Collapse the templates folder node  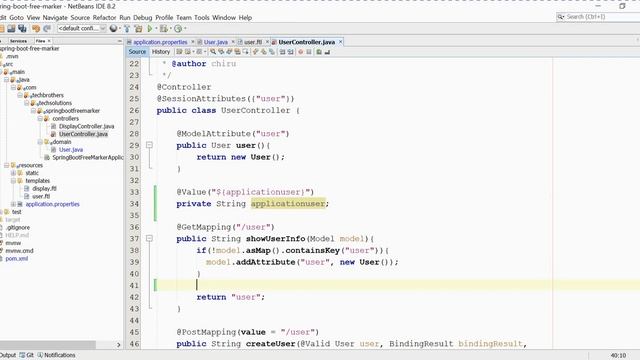tap(13, 181)
